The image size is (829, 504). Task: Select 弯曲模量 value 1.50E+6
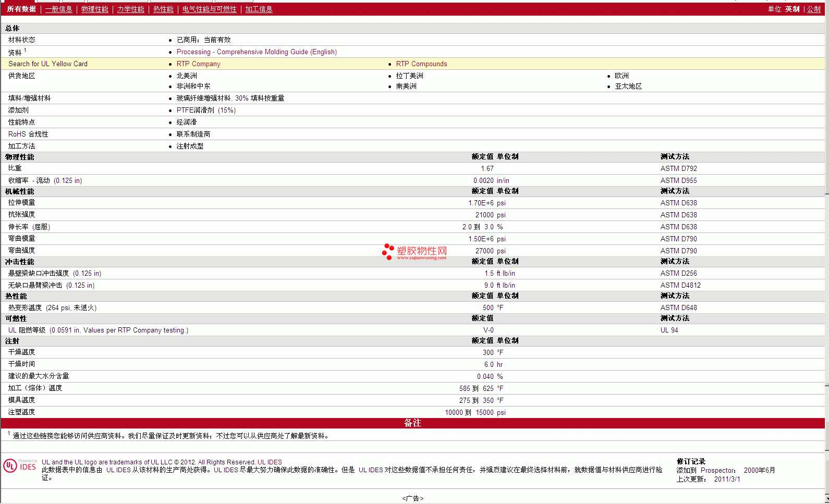coord(481,239)
